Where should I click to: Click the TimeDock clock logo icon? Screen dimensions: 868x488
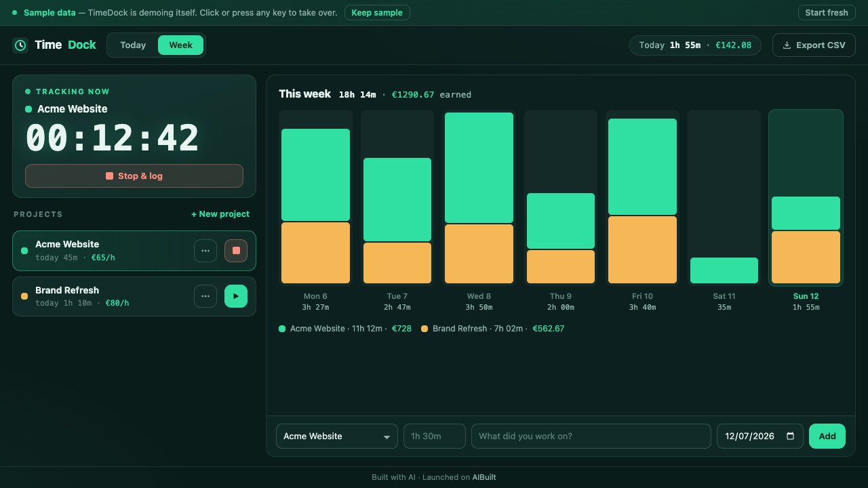(x=20, y=45)
